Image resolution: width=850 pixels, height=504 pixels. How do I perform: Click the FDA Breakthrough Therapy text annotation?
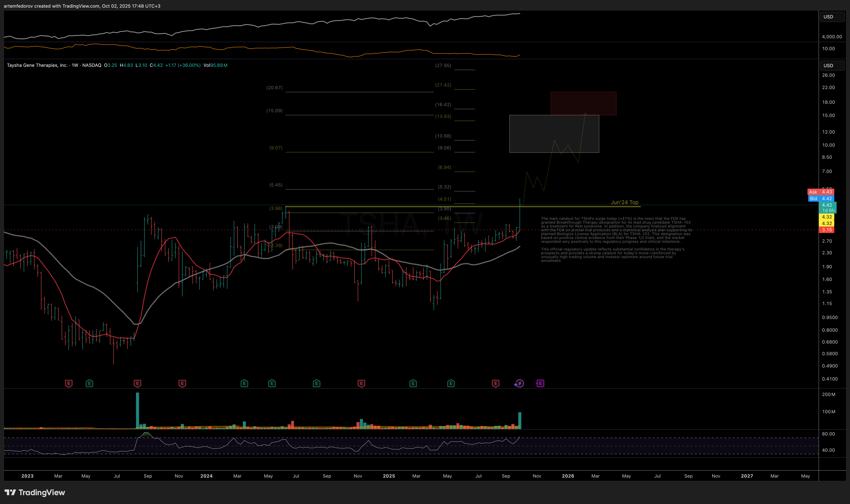616,239
